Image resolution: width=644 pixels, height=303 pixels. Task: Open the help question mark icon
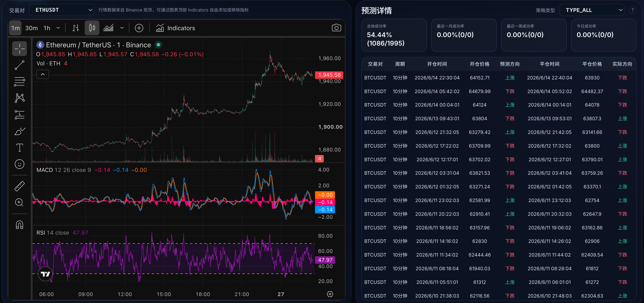coord(632,10)
